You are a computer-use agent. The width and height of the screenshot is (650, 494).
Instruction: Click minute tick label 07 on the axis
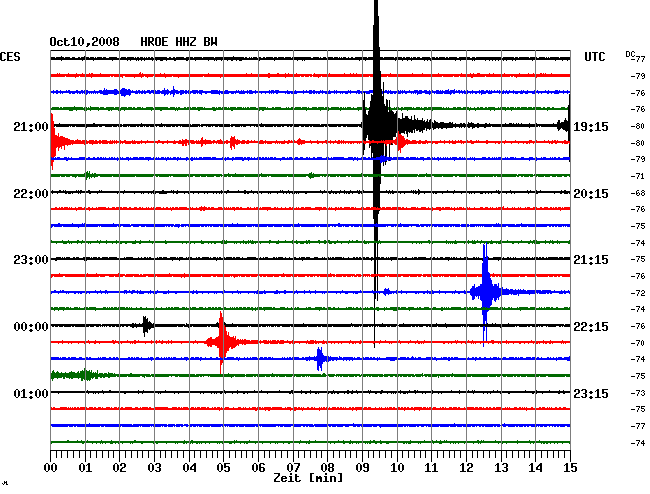(x=293, y=468)
